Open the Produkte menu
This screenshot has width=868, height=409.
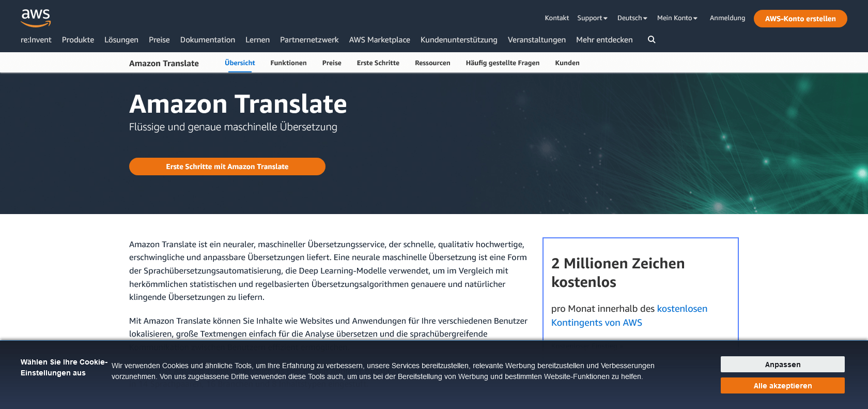(x=78, y=40)
